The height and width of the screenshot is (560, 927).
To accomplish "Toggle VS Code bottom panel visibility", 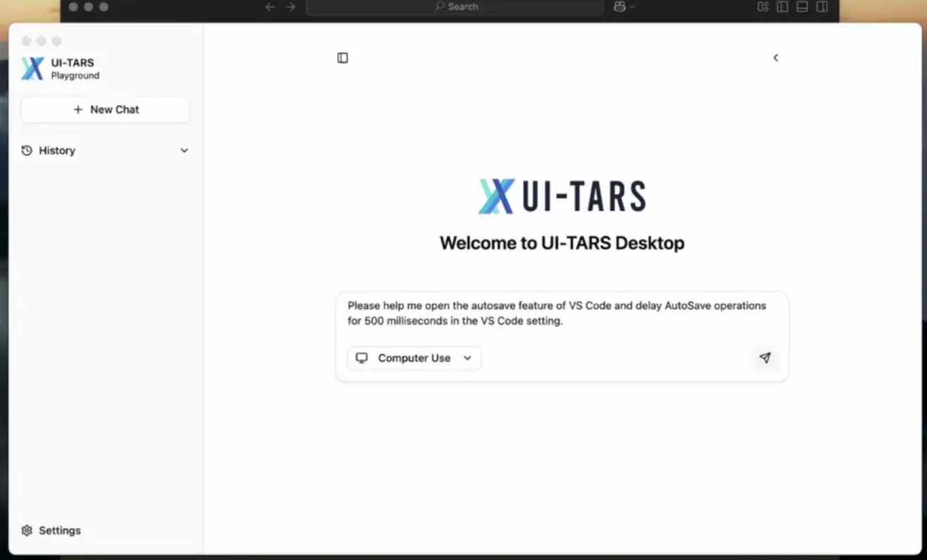I will pyautogui.click(x=802, y=6).
